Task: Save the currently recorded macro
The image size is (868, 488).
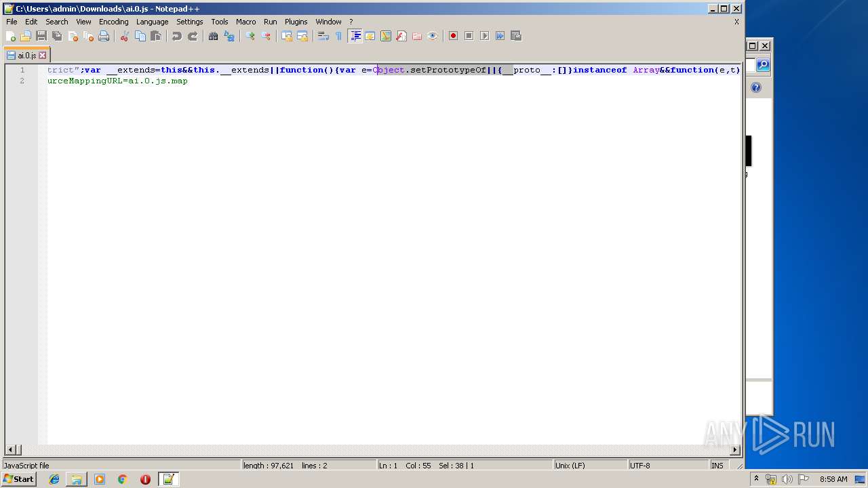Action: (x=515, y=36)
